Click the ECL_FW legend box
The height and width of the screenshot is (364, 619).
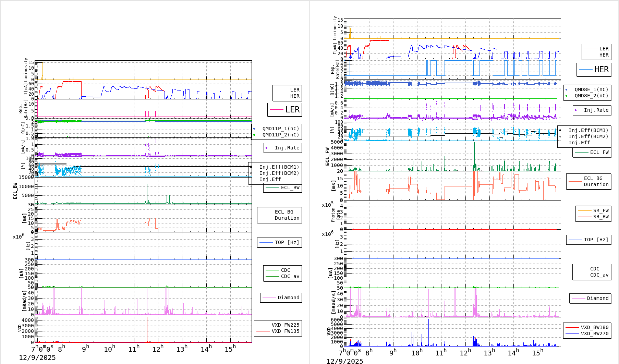tap(592, 152)
